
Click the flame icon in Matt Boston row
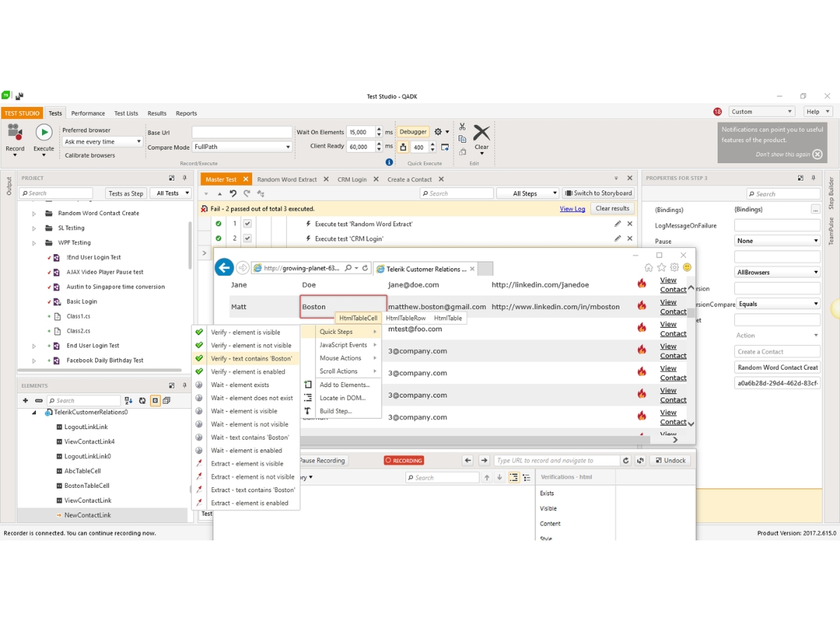point(641,306)
